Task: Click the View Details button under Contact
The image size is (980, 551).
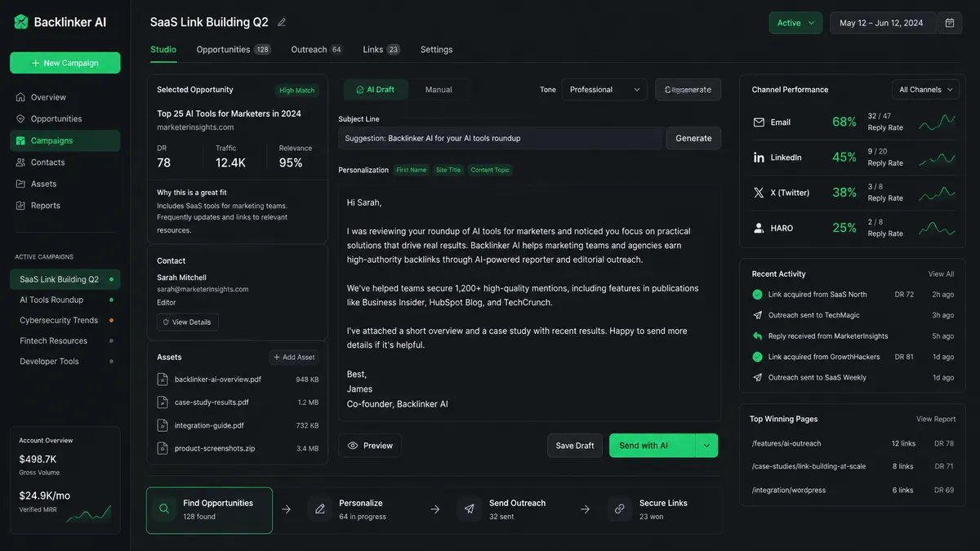Action: point(188,322)
